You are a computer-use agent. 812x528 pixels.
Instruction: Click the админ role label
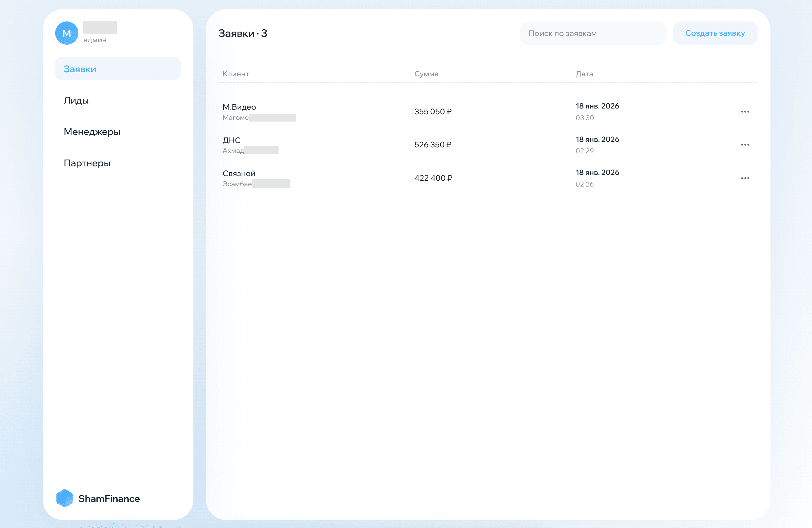[x=95, y=40]
